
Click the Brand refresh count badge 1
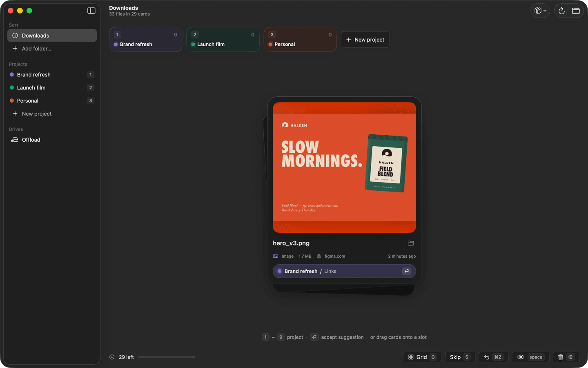tap(91, 75)
